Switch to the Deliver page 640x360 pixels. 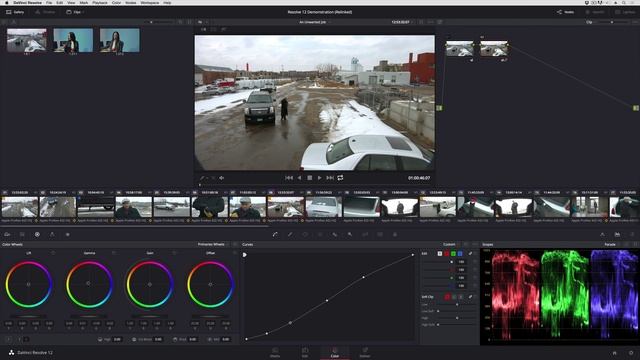pos(365,353)
